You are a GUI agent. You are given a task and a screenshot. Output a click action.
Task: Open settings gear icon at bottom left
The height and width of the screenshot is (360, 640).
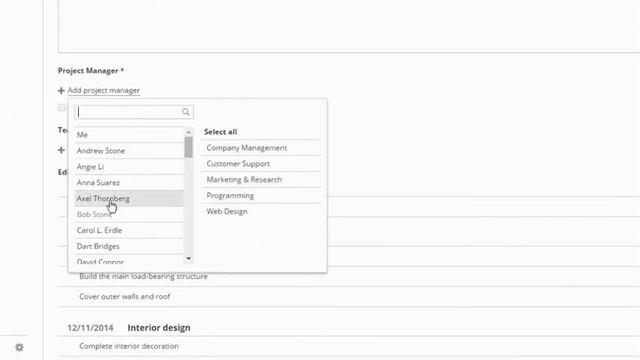pyautogui.click(x=19, y=347)
